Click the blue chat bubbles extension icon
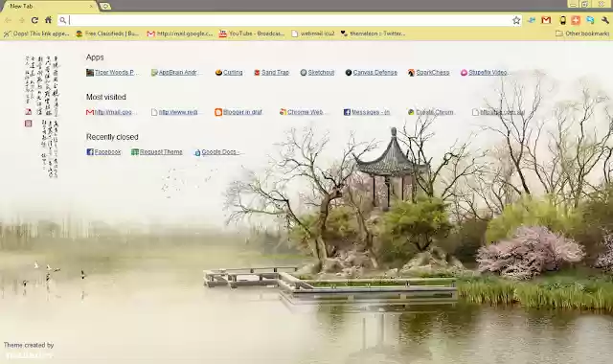 (590, 20)
